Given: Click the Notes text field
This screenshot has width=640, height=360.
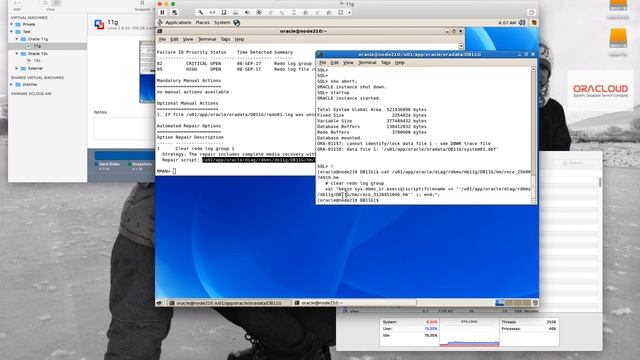Looking at the screenshot, I should tap(124, 128).
